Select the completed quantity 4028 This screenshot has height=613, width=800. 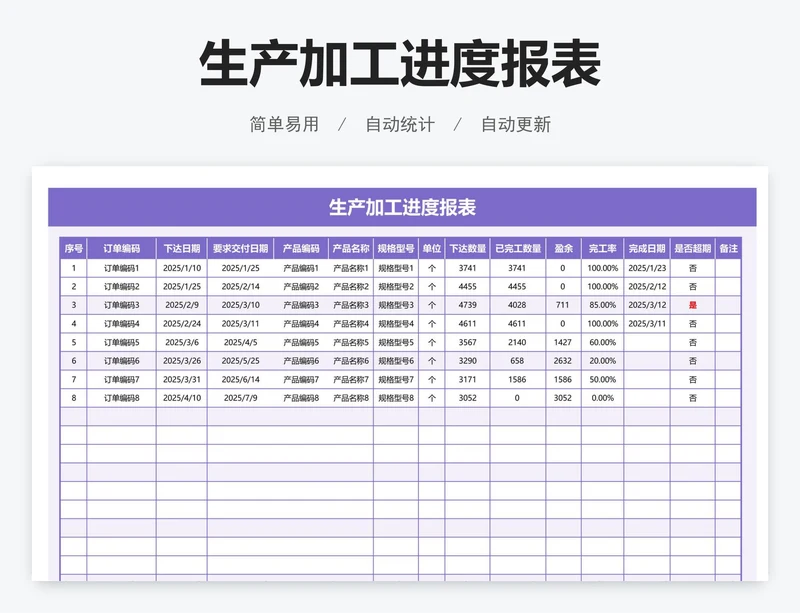(517, 305)
